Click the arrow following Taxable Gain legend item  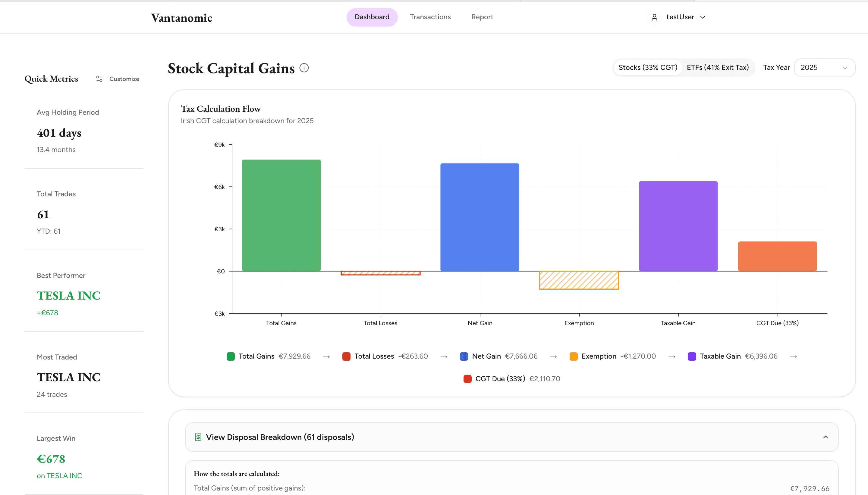tap(794, 356)
